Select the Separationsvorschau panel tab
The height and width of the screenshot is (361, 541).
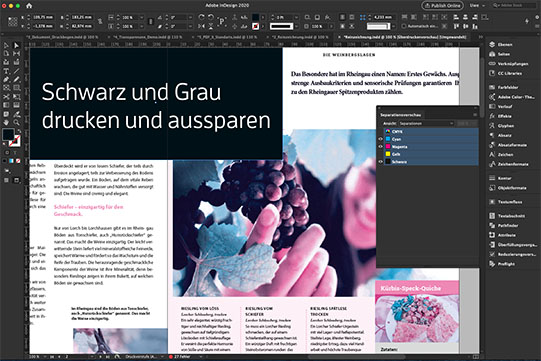[x=400, y=115]
